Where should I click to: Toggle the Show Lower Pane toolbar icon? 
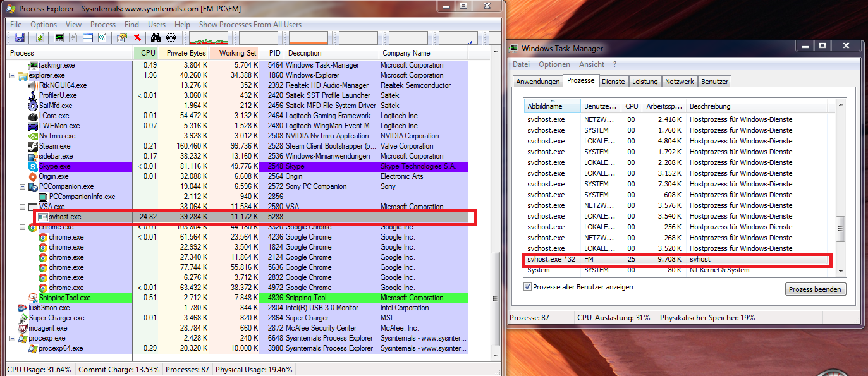(x=88, y=38)
